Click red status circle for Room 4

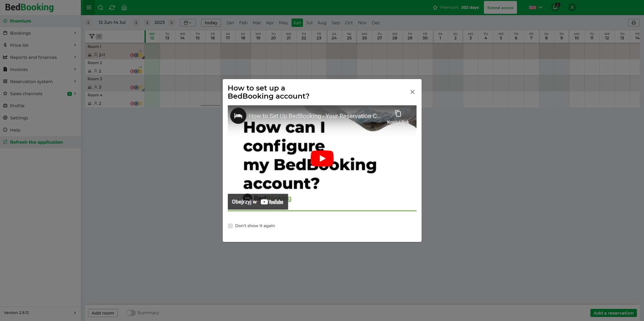[x=132, y=104]
